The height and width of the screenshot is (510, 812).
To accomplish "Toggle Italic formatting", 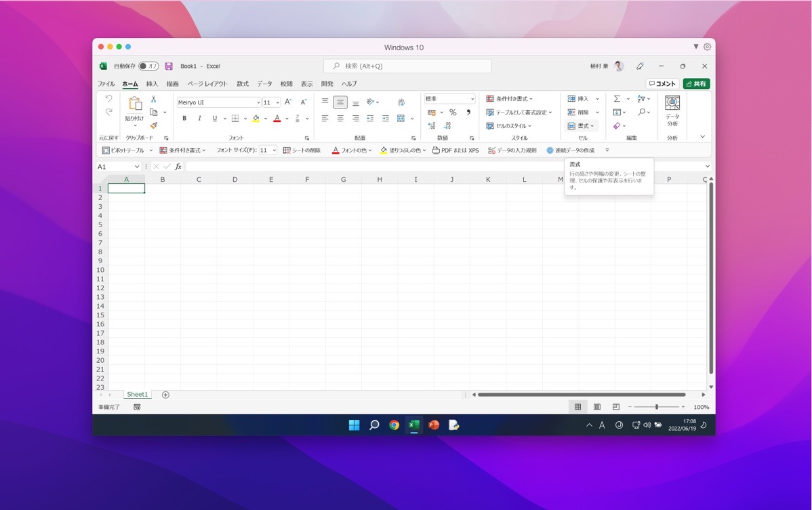I will (x=199, y=119).
